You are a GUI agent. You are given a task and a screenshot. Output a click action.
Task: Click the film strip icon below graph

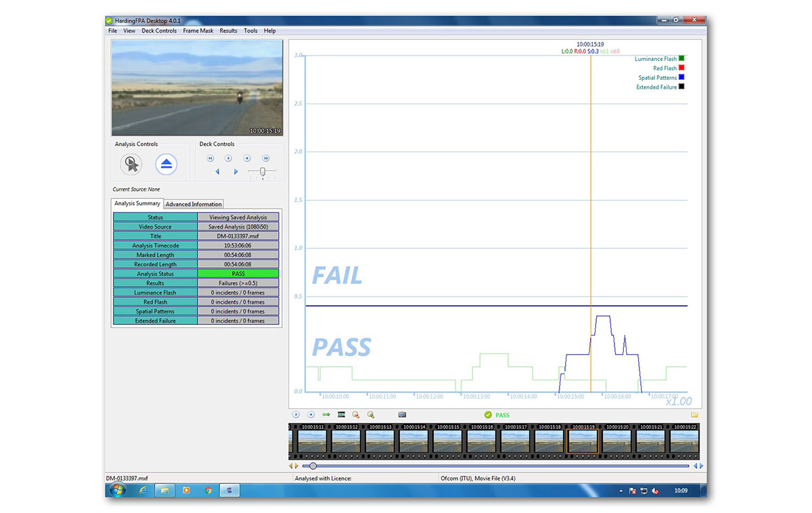point(341,414)
